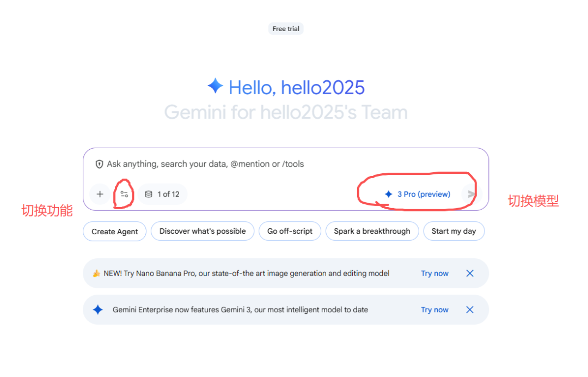Click the plus icon to add attachments
Screen dimensions: 588x377
click(100, 194)
